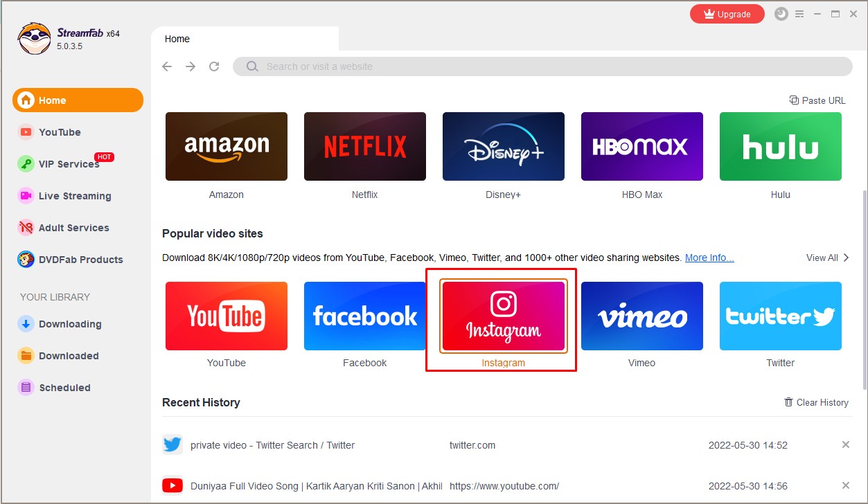Remove the twitter.com history entry
The width and height of the screenshot is (868, 504).
(846, 444)
